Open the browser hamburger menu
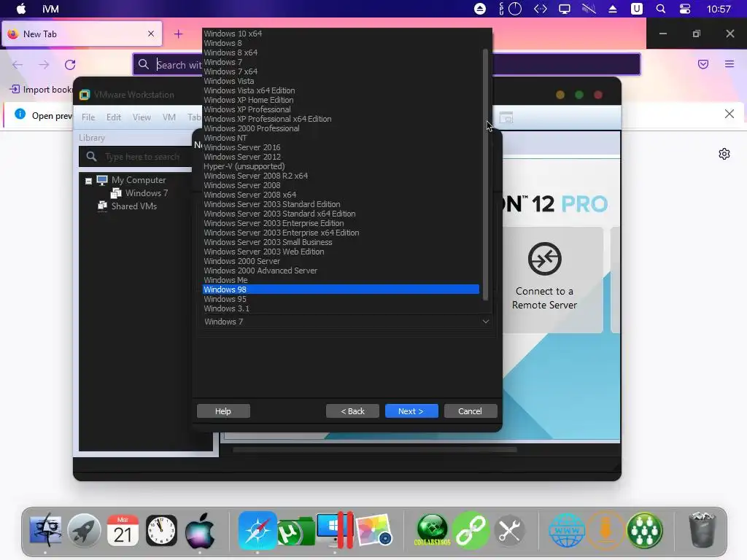Screen dimensions: 747x560 pos(729,64)
